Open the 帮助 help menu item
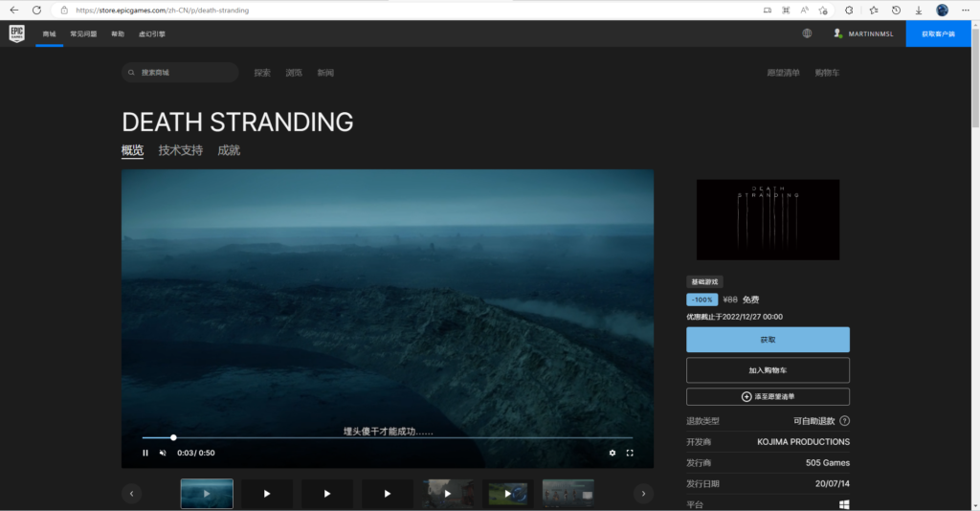The image size is (980, 511). point(118,33)
